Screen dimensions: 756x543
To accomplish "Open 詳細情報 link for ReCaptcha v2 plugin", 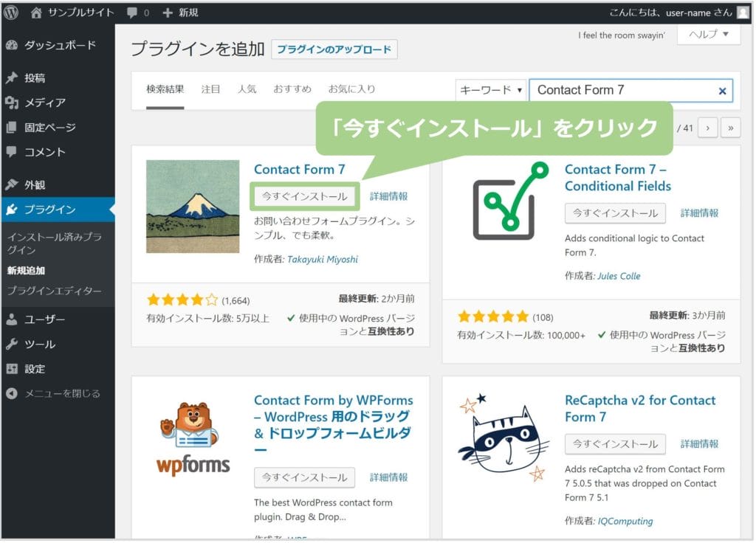I will click(x=699, y=444).
